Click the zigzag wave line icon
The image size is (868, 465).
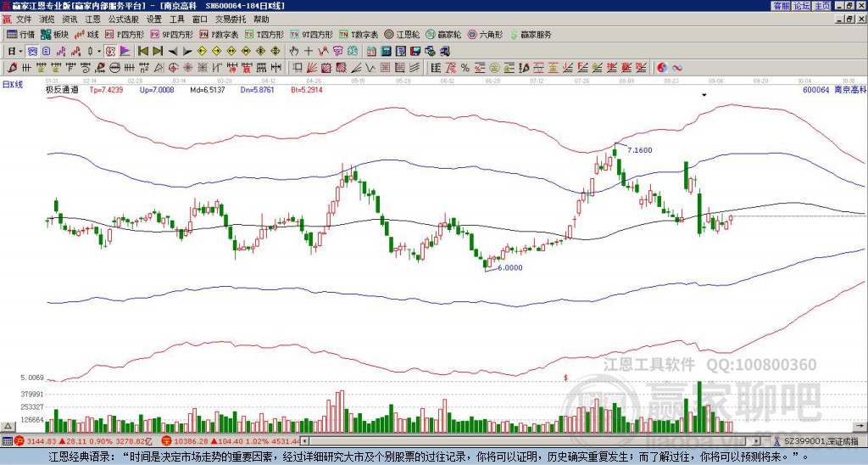pos(370,68)
